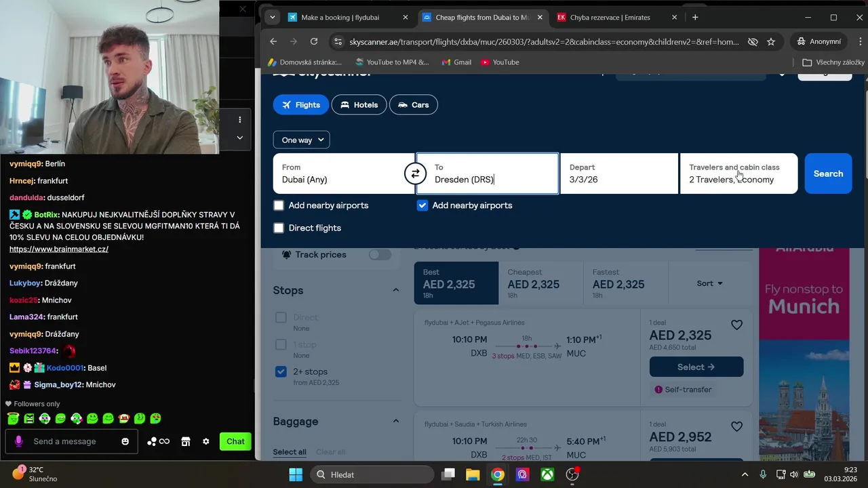This screenshot has height=488, width=868.
Task: Save the AED 2,952 flight with heart icon
Action: (x=736, y=427)
